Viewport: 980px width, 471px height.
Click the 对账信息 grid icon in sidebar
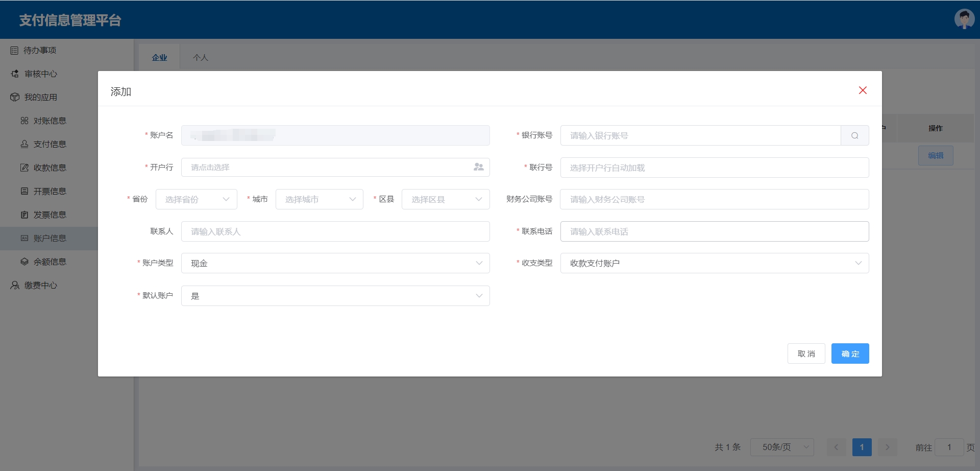click(24, 121)
